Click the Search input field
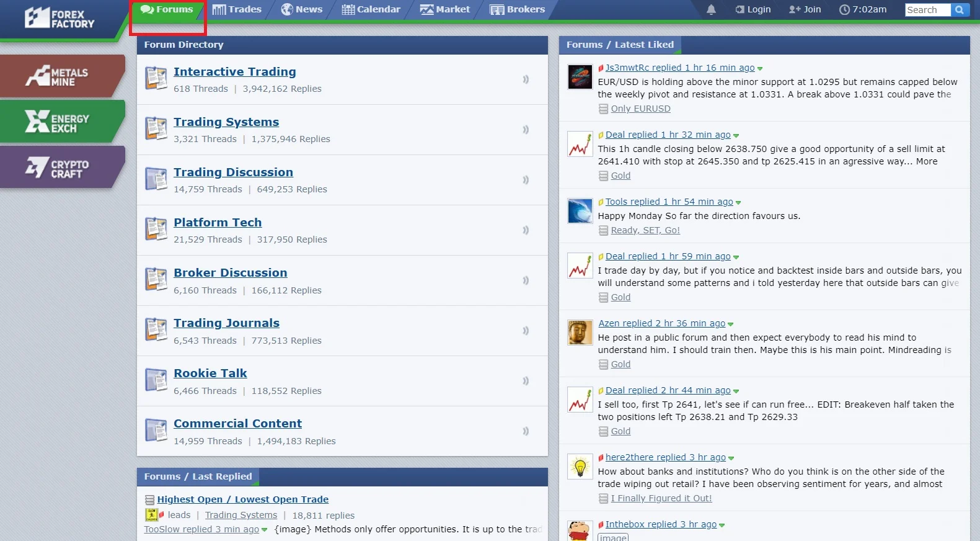980x541 pixels. pyautogui.click(x=928, y=9)
